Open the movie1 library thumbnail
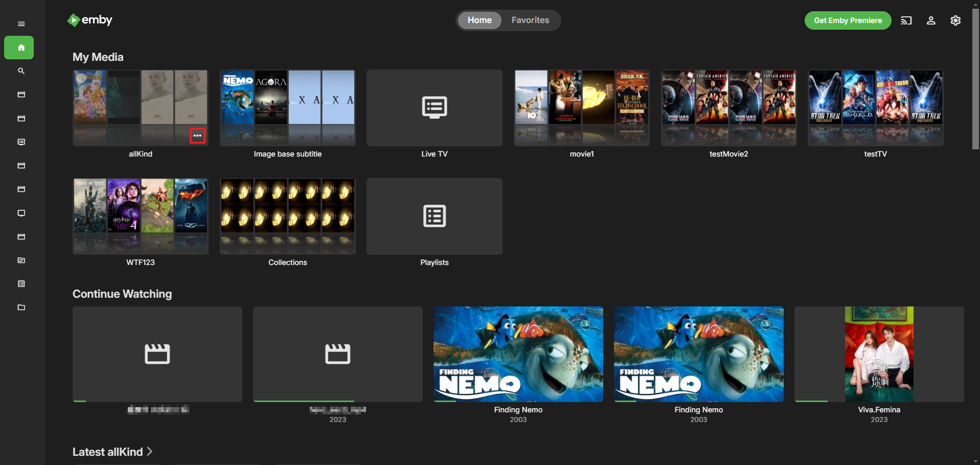This screenshot has height=465, width=980. coord(582,108)
